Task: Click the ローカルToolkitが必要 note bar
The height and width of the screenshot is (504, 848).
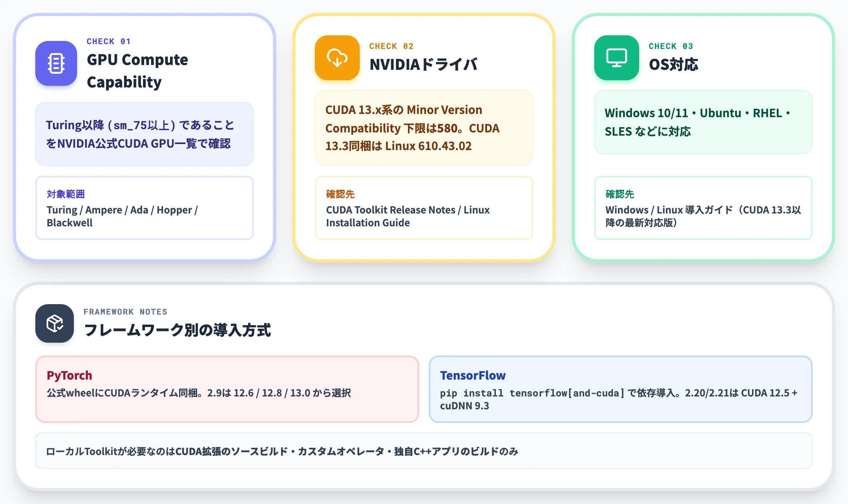Action: (424, 451)
